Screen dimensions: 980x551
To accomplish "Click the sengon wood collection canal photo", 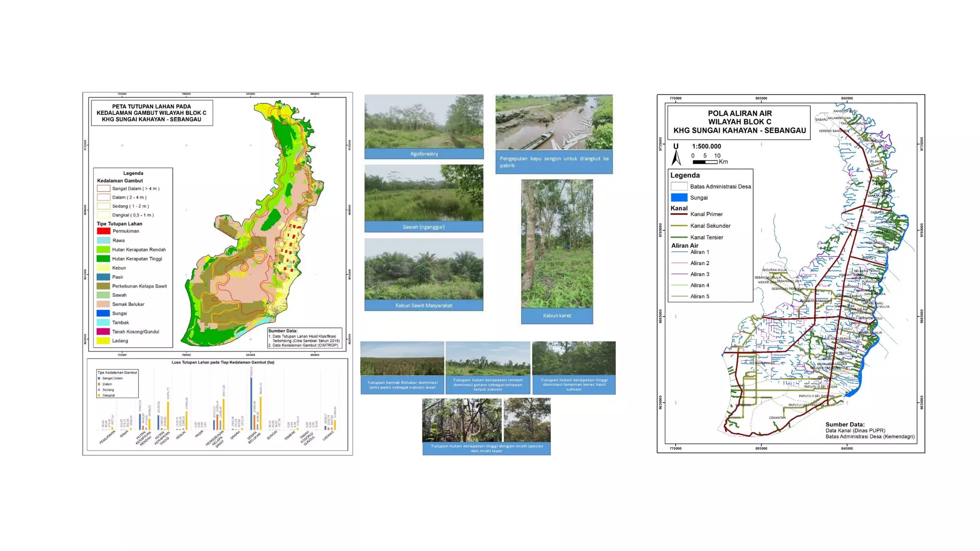I will [554, 122].
